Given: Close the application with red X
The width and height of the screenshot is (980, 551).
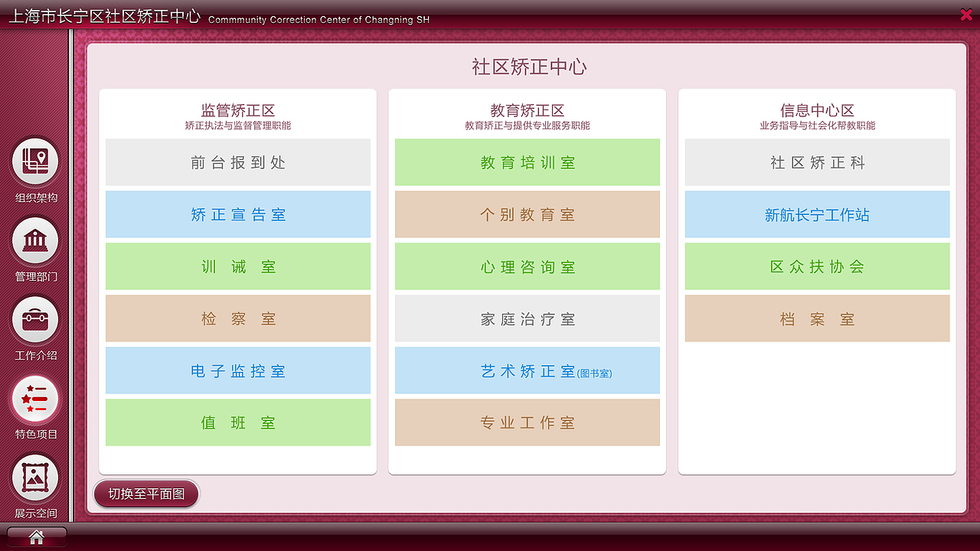Looking at the screenshot, I should tap(966, 14).
